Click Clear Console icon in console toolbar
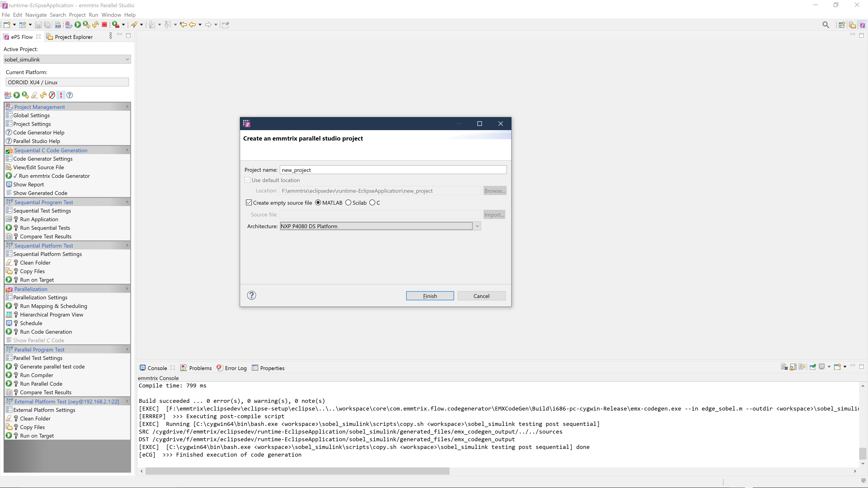The height and width of the screenshot is (488, 868). [x=784, y=367]
